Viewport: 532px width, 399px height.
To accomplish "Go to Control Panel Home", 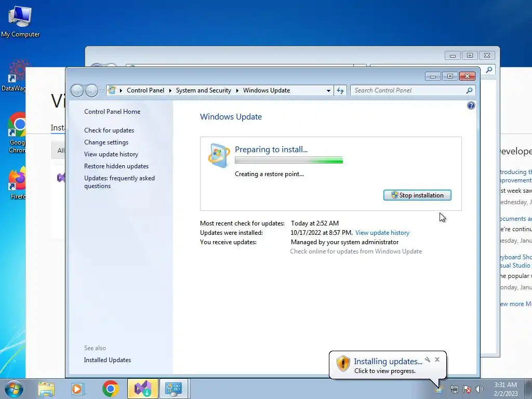I will [112, 112].
